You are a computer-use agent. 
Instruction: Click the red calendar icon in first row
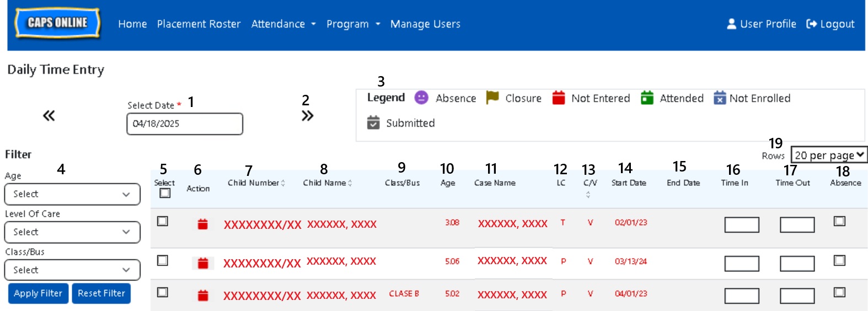[203, 224]
